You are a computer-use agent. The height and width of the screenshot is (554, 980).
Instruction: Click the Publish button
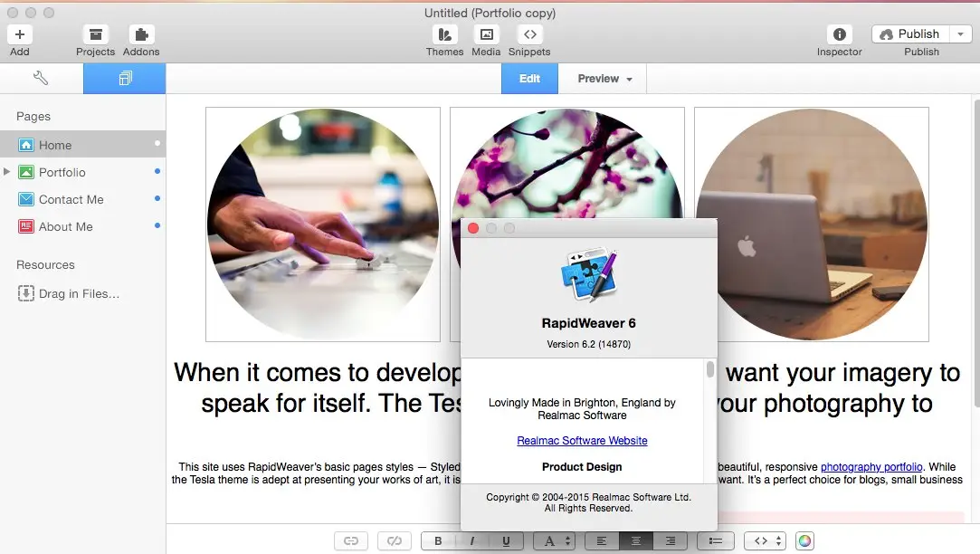tap(910, 33)
